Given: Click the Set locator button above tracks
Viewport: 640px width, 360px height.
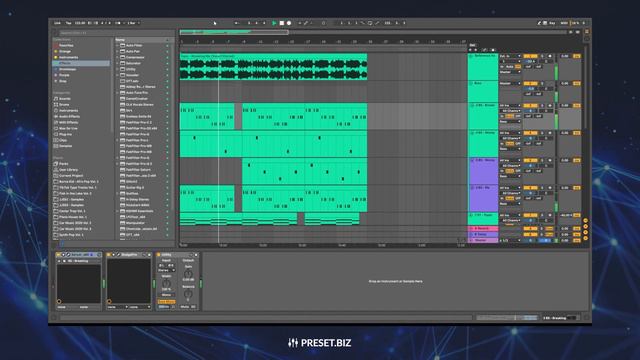Looking at the screenshot, I should (x=472, y=45).
